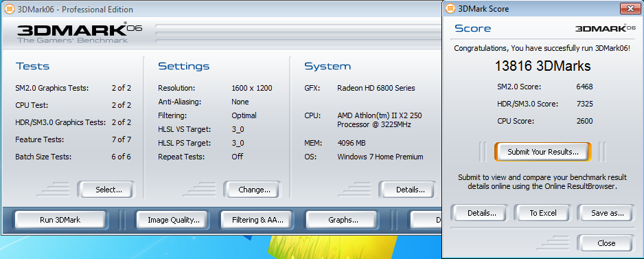644x259 pixels.
Task: Open Details... in Score window
Action: coord(479,213)
